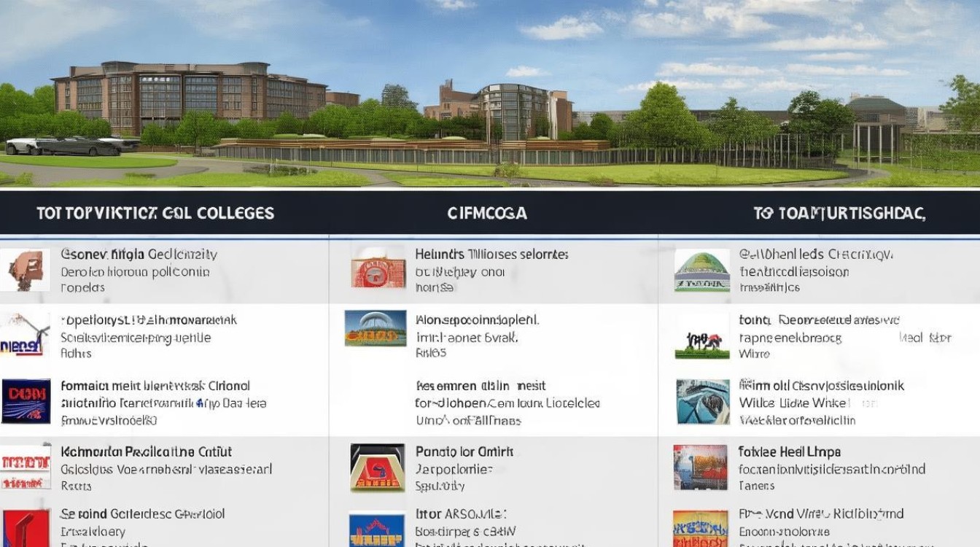Image resolution: width=980 pixels, height=547 pixels.
Task: Open the dark blue icon with red lettering
Action: (x=26, y=401)
